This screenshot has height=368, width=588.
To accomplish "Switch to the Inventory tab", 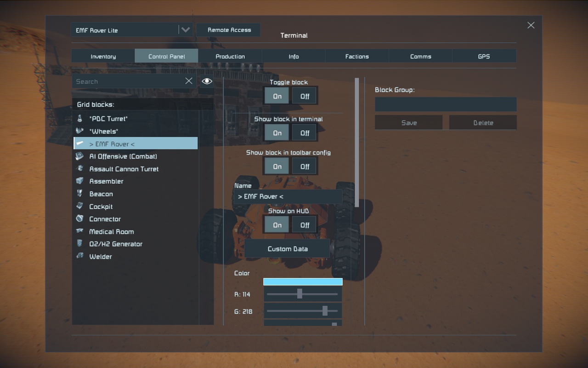I will tap(103, 56).
